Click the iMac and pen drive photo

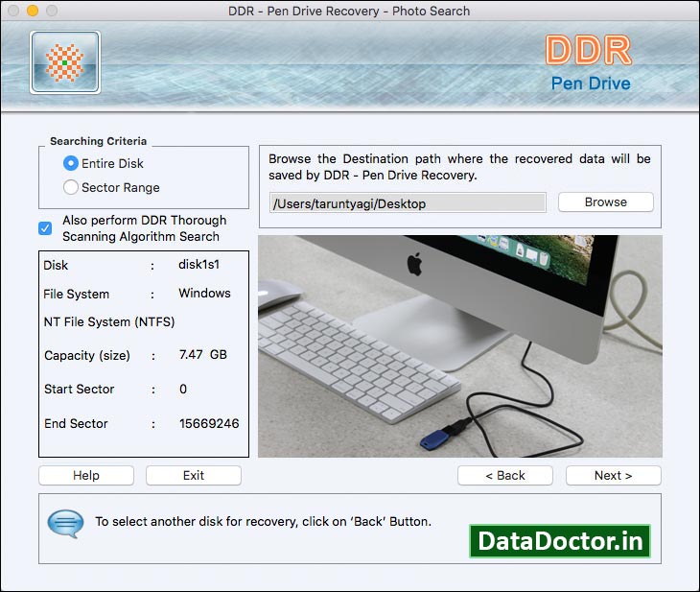pyautogui.click(x=460, y=346)
